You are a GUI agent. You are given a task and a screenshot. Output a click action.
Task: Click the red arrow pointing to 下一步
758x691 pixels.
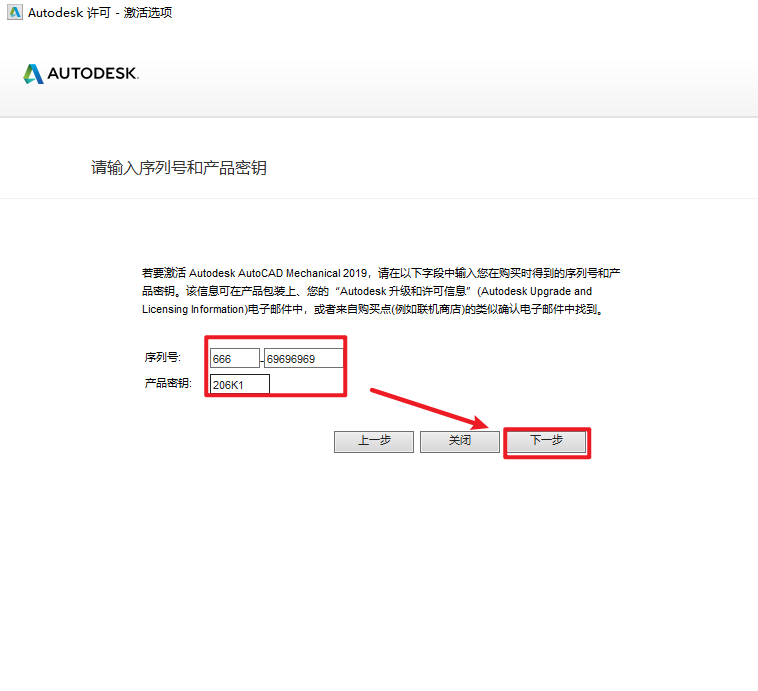(428, 406)
